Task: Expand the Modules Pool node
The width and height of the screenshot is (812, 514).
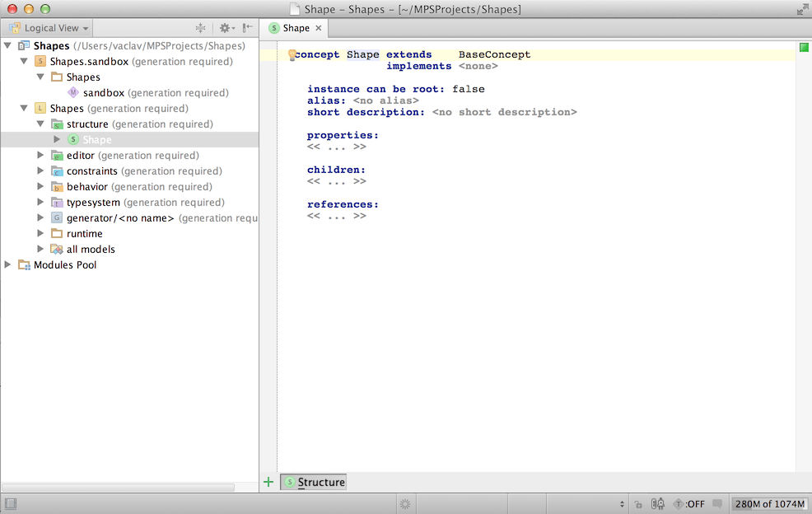Action: [8, 265]
